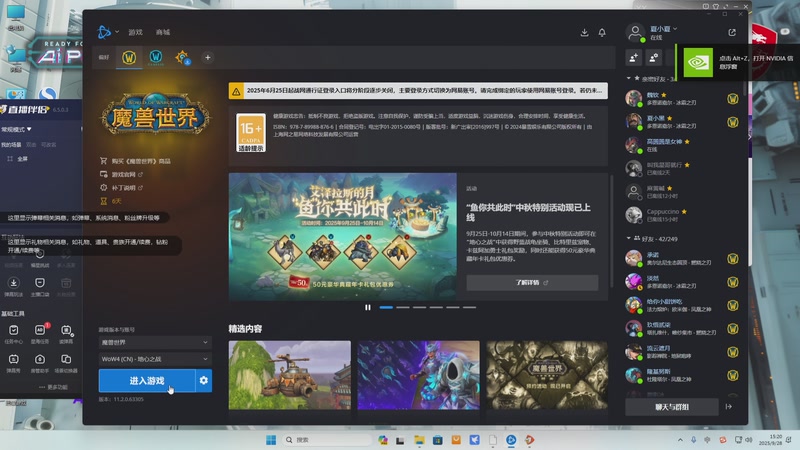
Task: Click the green NVIDIA overlay logo
Action: [x=698, y=62]
